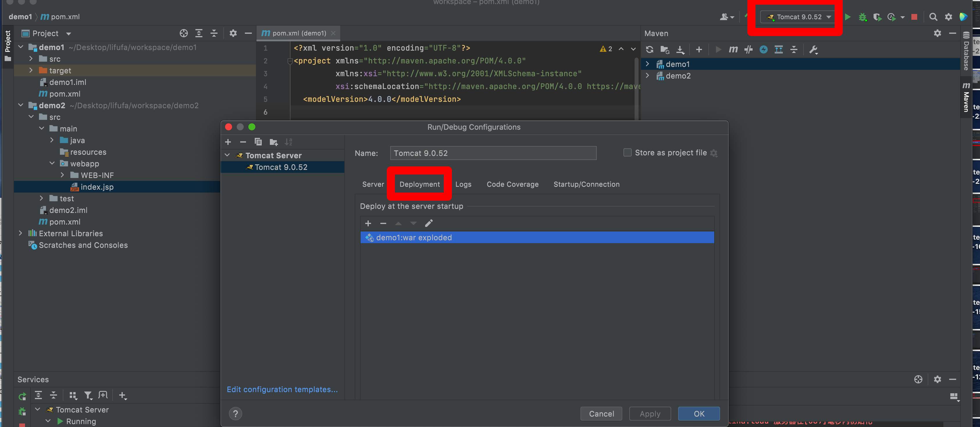The width and height of the screenshot is (980, 427).
Task: Expand the WEB-INF folder
Action: click(63, 175)
